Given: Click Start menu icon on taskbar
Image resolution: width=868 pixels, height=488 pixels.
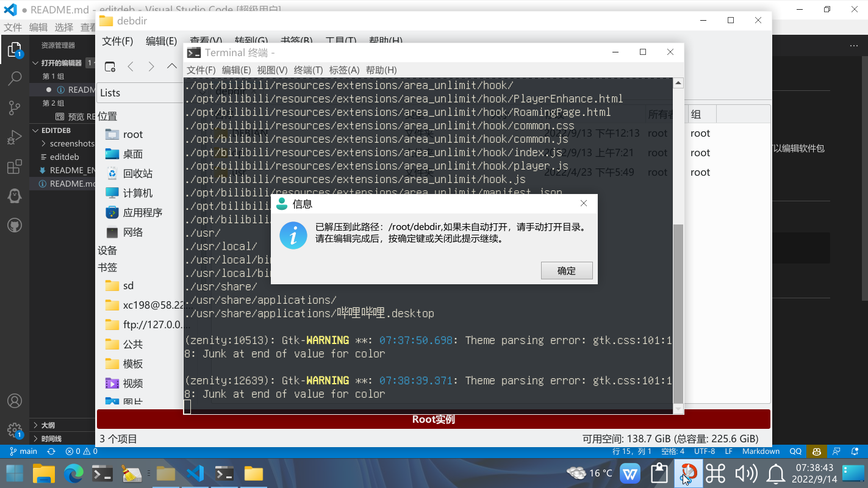Looking at the screenshot, I should coord(15,473).
